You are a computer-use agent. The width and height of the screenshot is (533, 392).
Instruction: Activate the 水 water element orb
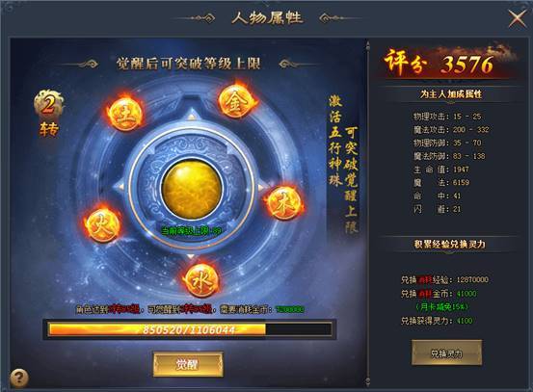pyautogui.click(x=201, y=280)
